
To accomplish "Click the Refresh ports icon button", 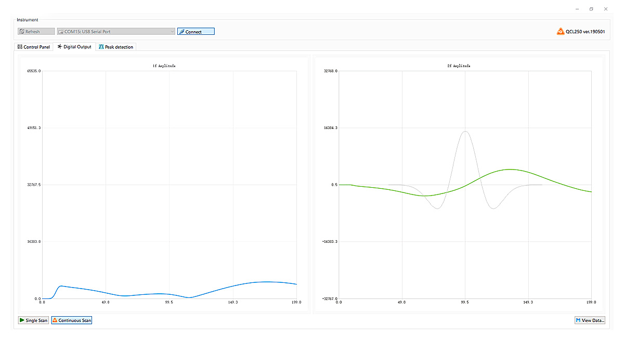I will (x=22, y=32).
